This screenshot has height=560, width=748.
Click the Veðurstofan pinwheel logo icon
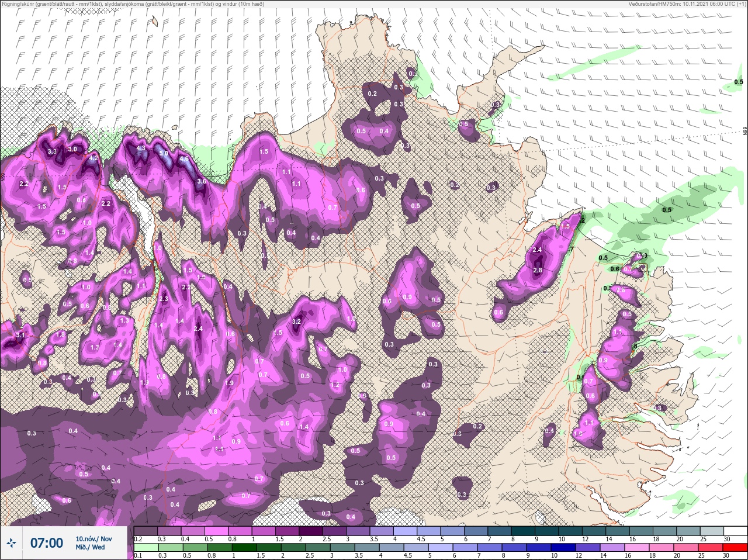coord(11,543)
